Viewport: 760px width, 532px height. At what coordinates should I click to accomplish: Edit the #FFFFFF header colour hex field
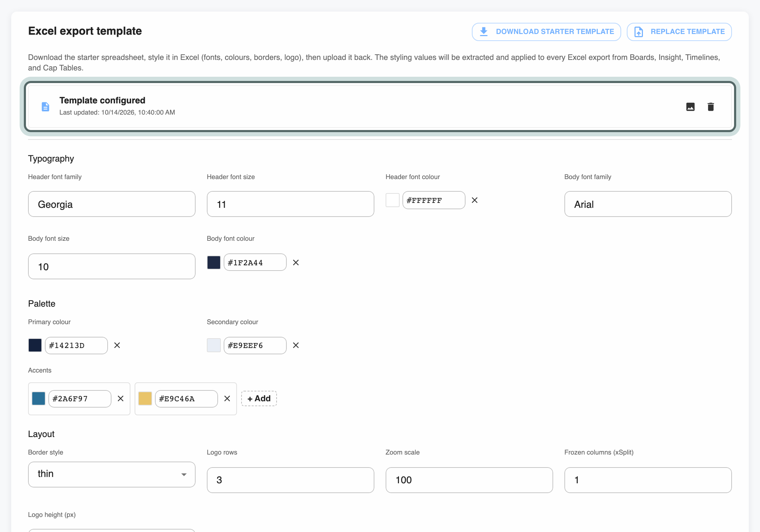(434, 200)
